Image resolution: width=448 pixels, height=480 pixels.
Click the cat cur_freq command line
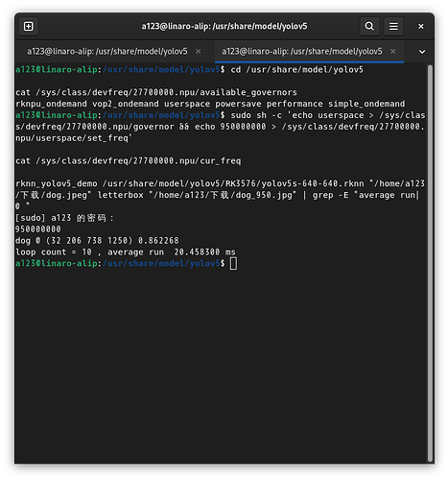click(128, 160)
